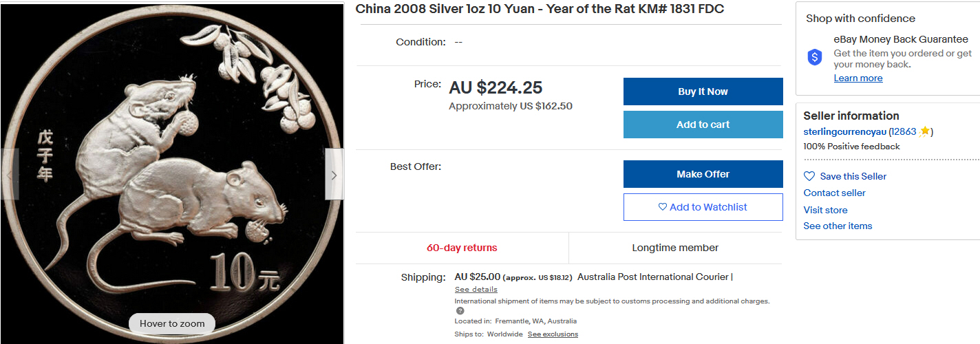Open See exclusions shipping link
The image size is (980, 344).
tap(553, 334)
